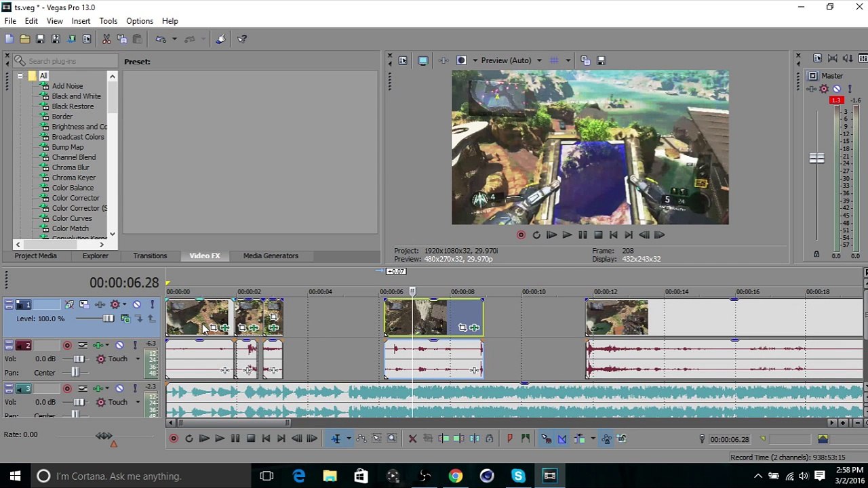This screenshot has height=488, width=868.
Task: Mute audio track 2
Action: [x=119, y=346]
